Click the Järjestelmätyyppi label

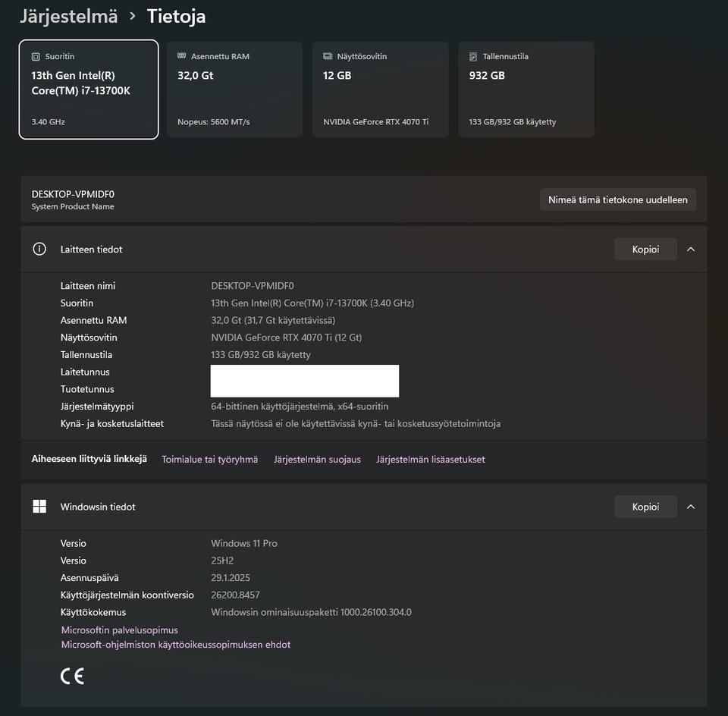tap(96, 407)
